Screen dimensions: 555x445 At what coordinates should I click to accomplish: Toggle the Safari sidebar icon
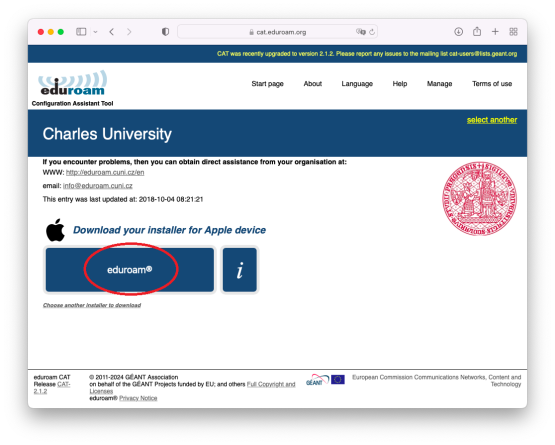(81, 32)
